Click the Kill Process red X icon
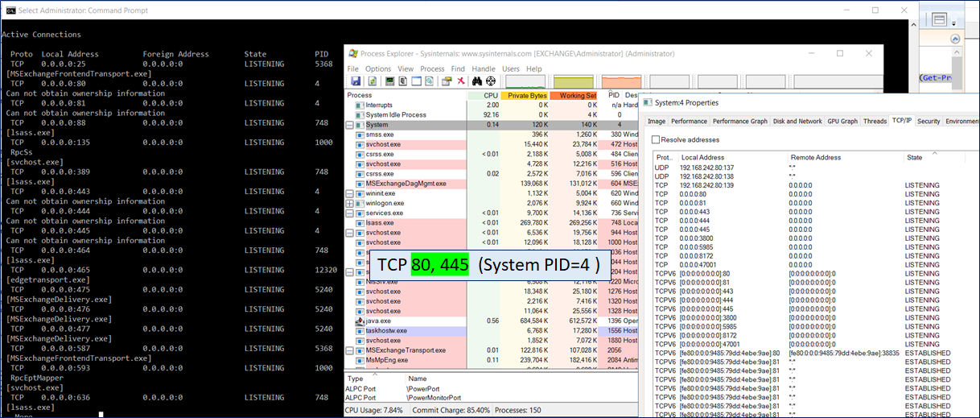Screen dimensions: 980x418 (461, 81)
